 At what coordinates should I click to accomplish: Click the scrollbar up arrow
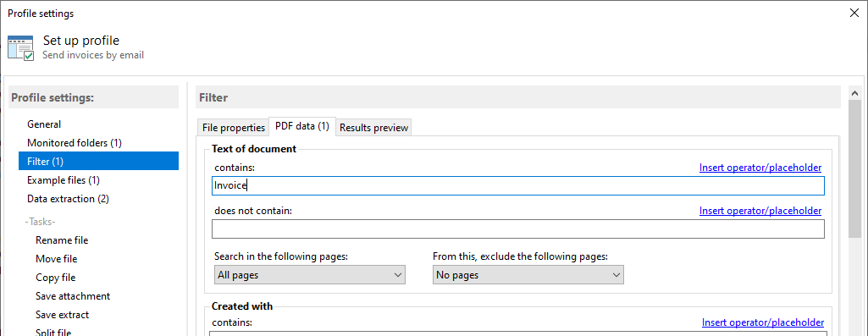(x=854, y=94)
